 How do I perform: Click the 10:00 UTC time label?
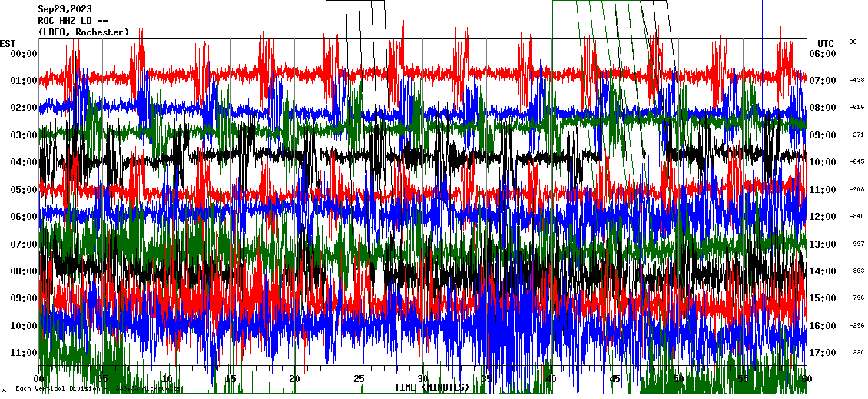pos(823,161)
